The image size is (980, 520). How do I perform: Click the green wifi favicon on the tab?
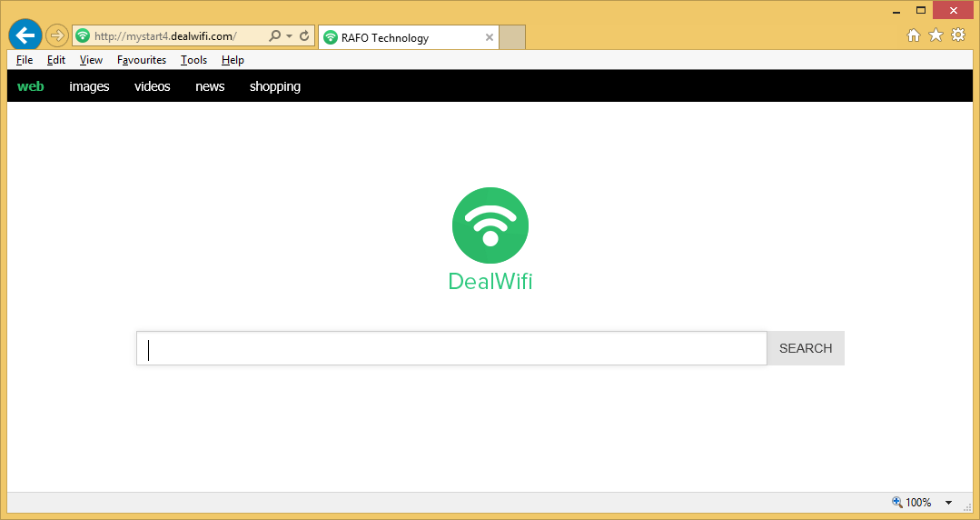[x=331, y=37]
